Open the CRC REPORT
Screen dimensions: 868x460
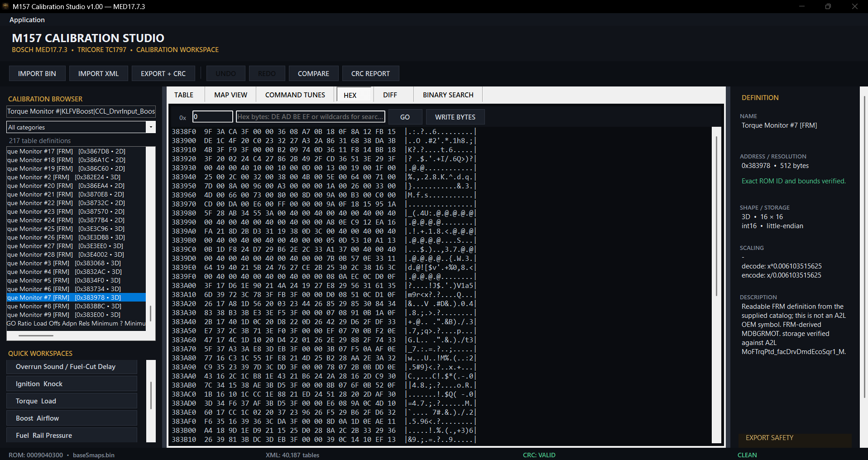[370, 73]
